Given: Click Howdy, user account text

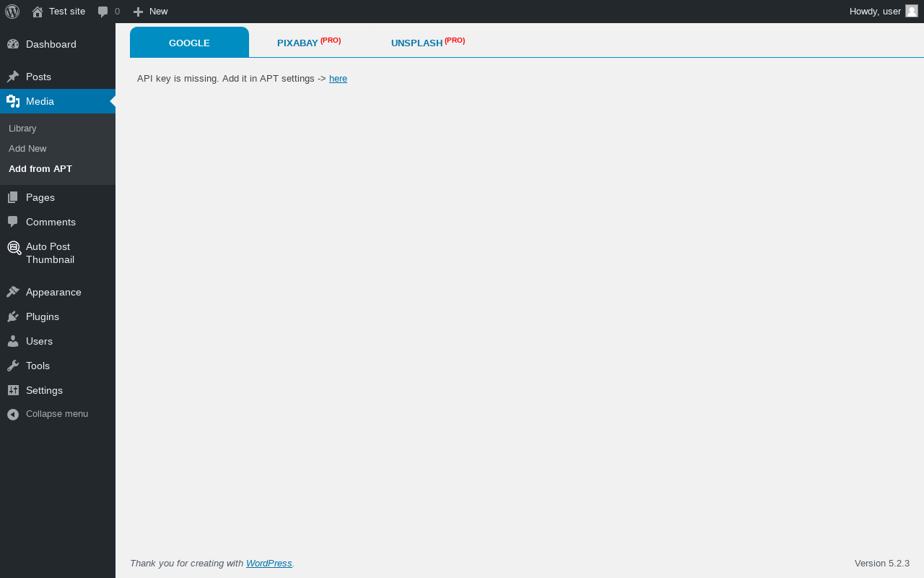Looking at the screenshot, I should coord(875,11).
